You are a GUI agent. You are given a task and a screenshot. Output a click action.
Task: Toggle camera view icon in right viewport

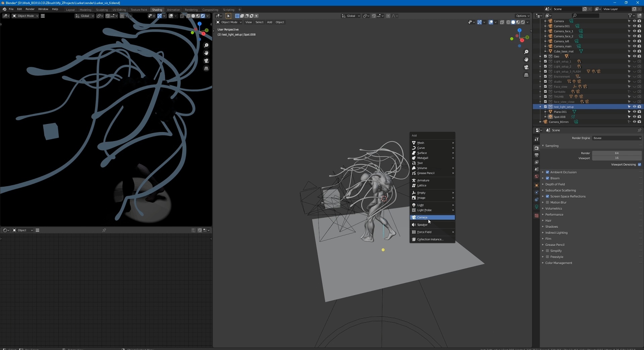526,67
